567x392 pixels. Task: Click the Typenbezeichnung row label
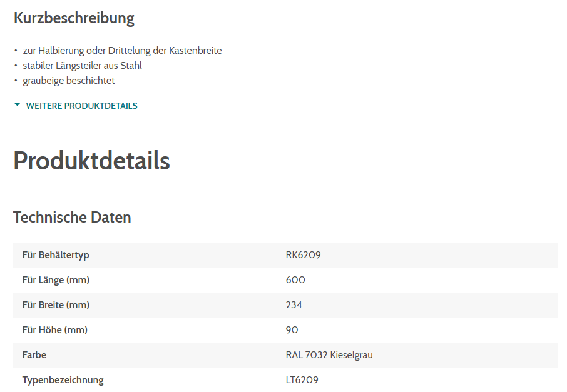click(x=63, y=380)
